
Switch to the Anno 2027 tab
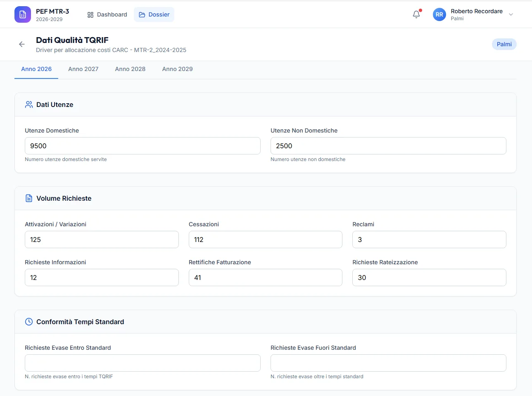[x=83, y=69]
